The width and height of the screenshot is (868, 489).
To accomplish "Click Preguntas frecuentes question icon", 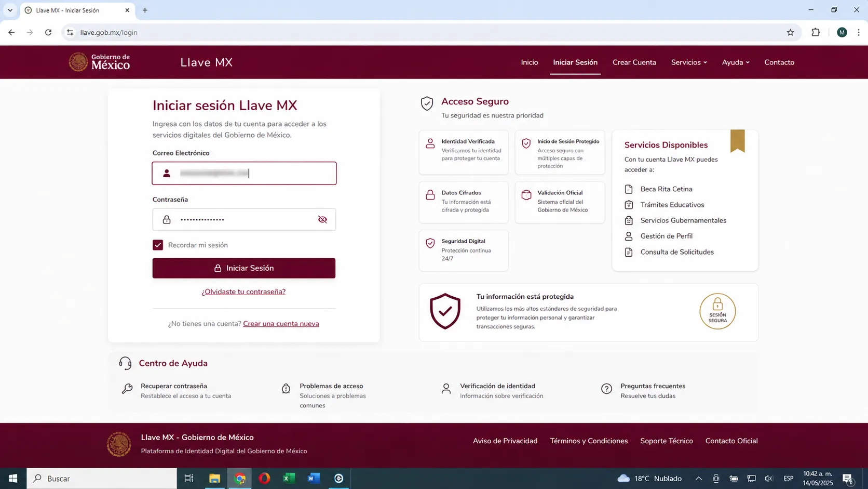I will (x=606, y=389).
